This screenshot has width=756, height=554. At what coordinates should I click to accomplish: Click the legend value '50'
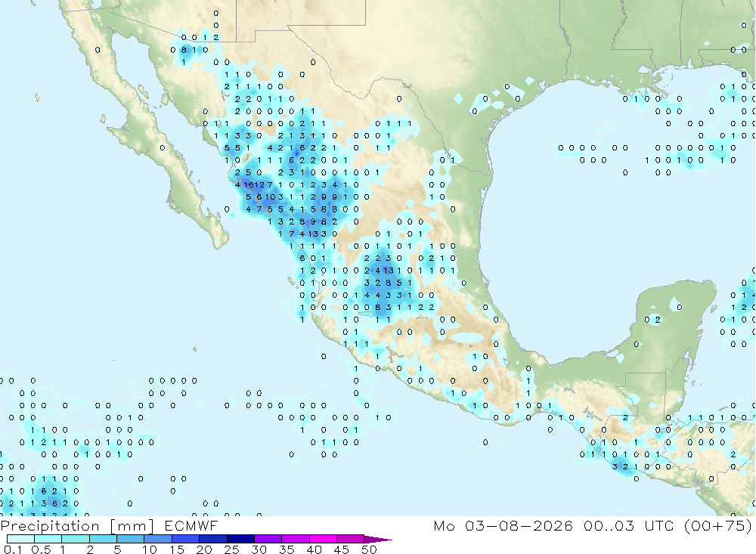click(x=369, y=549)
